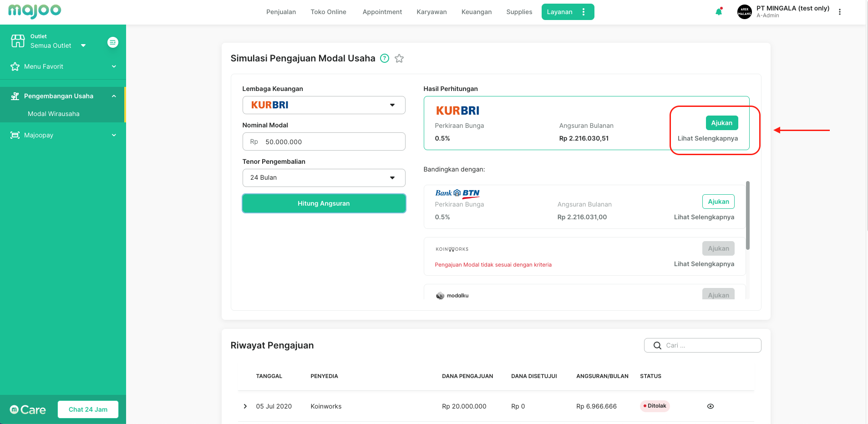Expand the Menu Favorit section

[x=114, y=66]
